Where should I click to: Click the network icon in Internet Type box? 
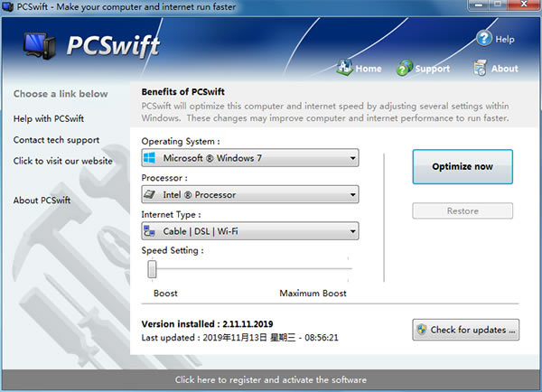tap(150, 231)
